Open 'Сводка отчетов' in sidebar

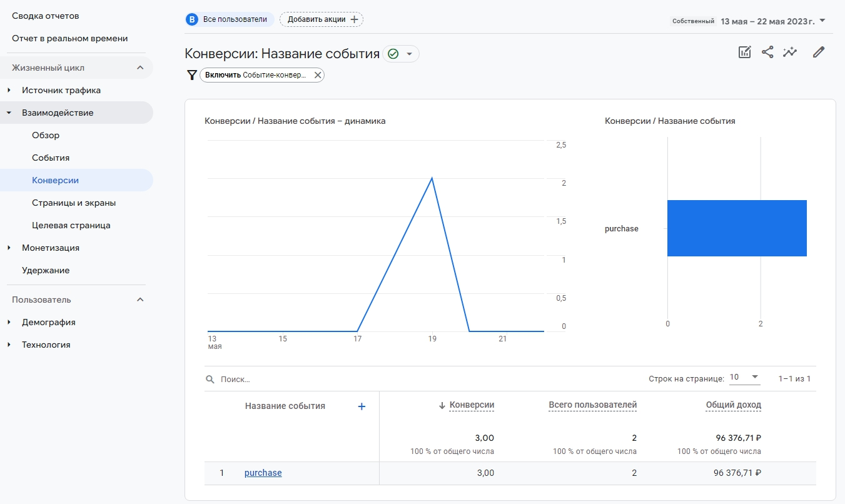46,16
